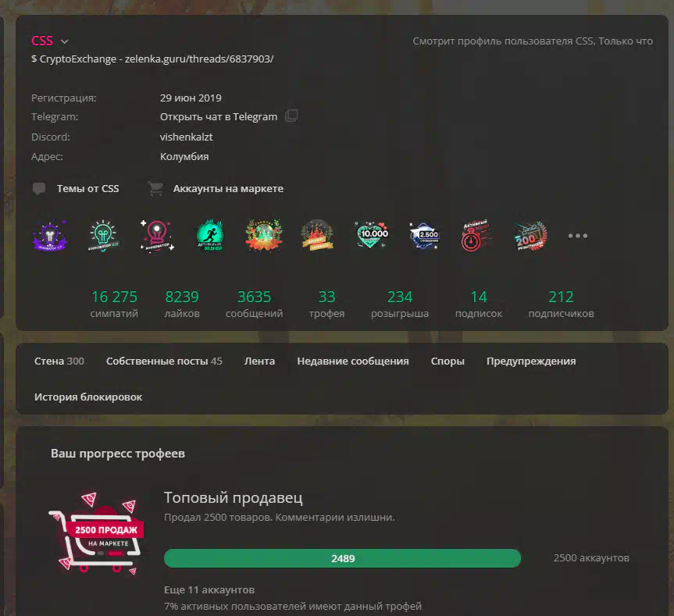Click Открыть чат в Telegram link
The image size is (674, 616).
click(219, 116)
